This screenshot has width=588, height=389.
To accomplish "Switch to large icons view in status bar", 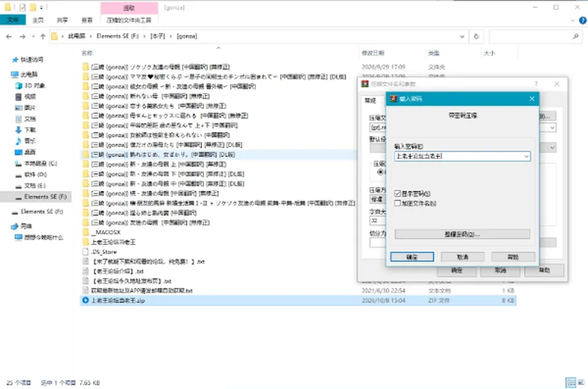I will tap(581, 383).
